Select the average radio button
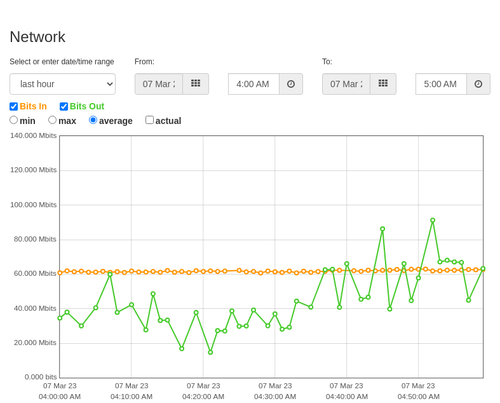Screen dimensions: 500x403 point(93,120)
